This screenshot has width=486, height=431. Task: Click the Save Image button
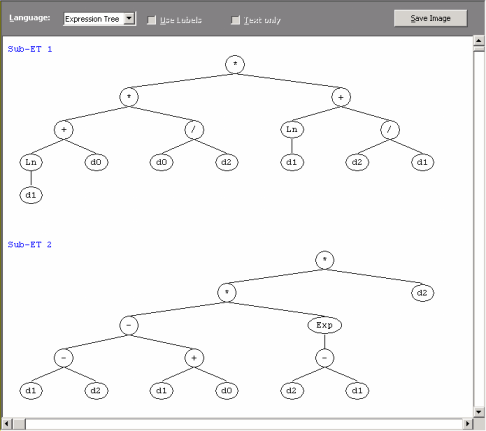(430, 18)
